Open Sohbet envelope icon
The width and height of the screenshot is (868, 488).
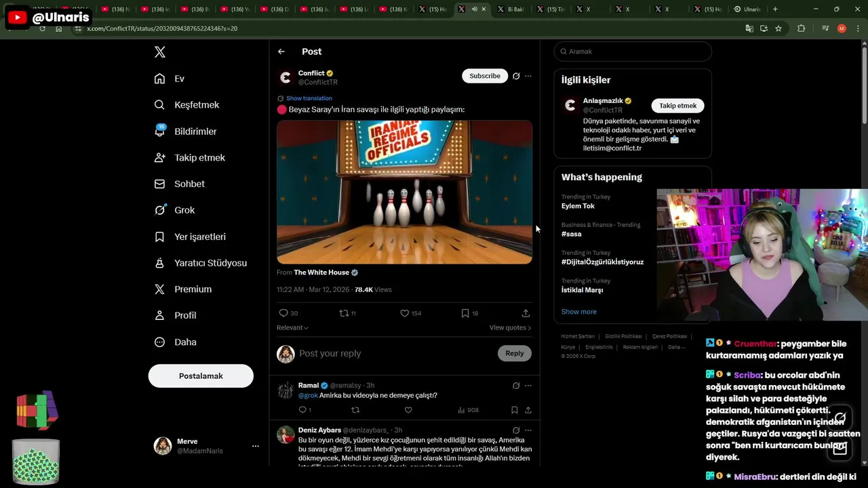coord(159,184)
